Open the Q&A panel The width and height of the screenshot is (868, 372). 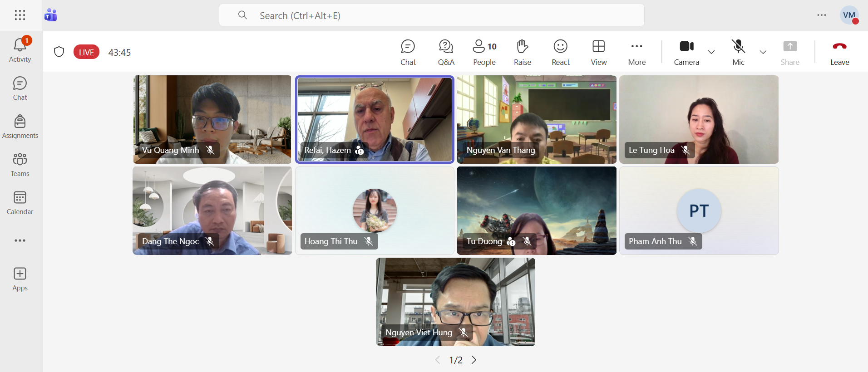446,52
